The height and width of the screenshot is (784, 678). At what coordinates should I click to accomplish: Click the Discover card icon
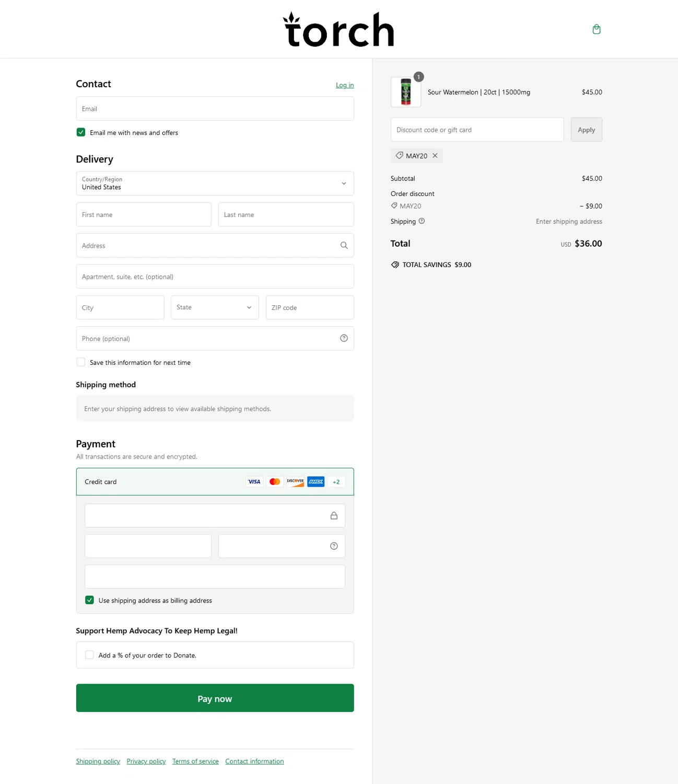(295, 482)
